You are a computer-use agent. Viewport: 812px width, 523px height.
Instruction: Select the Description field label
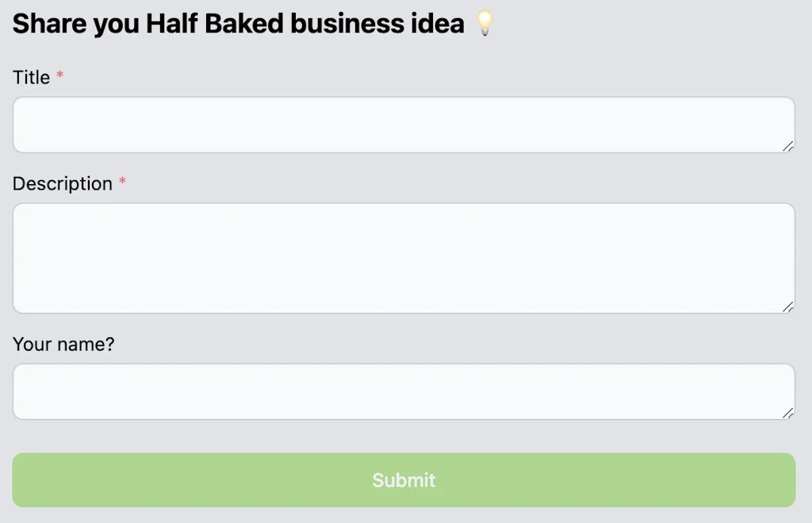tap(62, 183)
